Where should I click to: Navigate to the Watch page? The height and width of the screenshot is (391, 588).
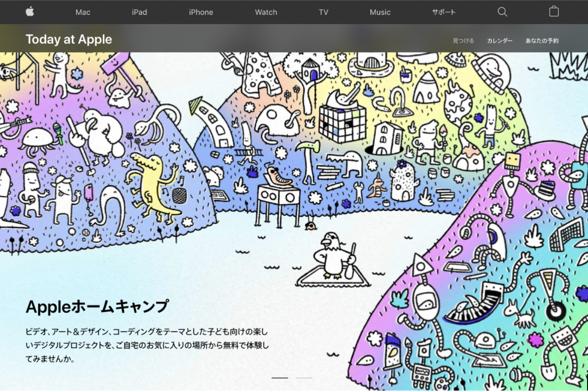tap(266, 12)
